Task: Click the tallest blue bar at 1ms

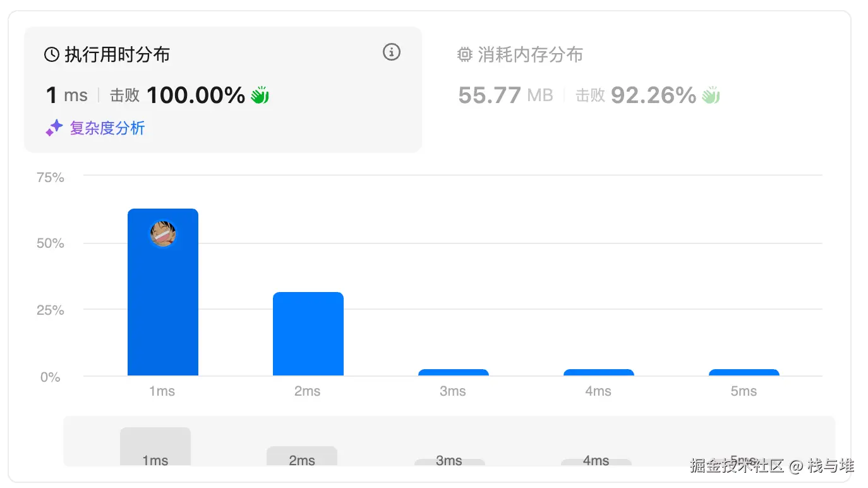Action: pos(163,303)
